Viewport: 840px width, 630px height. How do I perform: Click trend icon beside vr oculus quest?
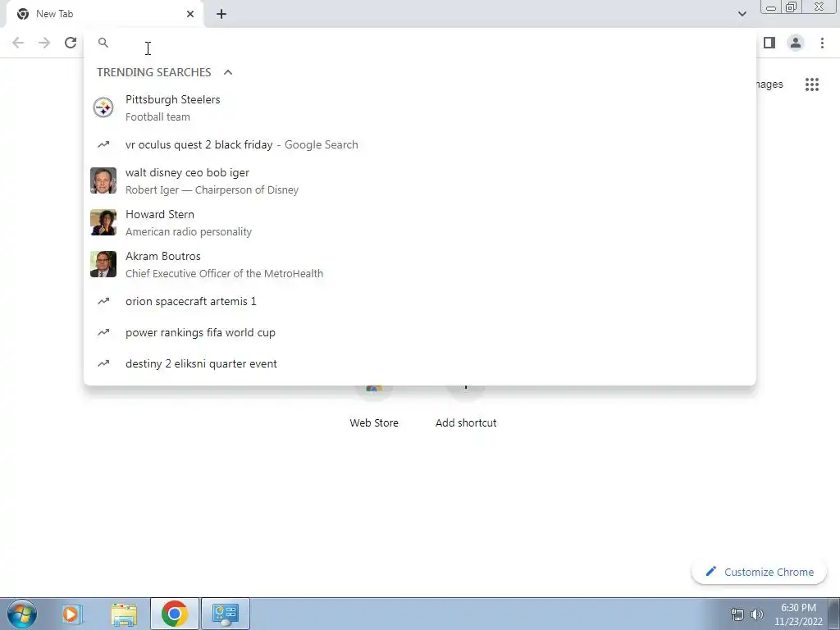click(103, 144)
